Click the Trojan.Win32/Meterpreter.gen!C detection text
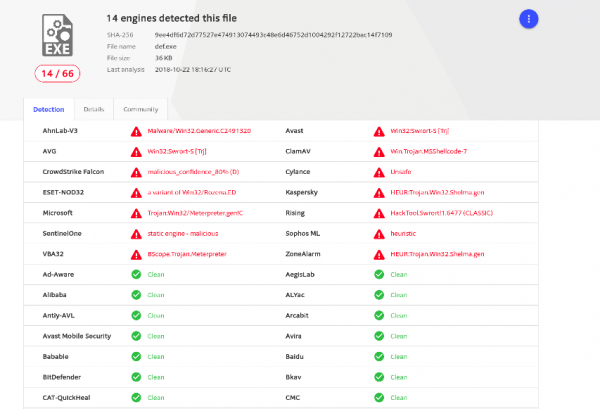The width and height of the screenshot is (600, 409). (x=195, y=212)
